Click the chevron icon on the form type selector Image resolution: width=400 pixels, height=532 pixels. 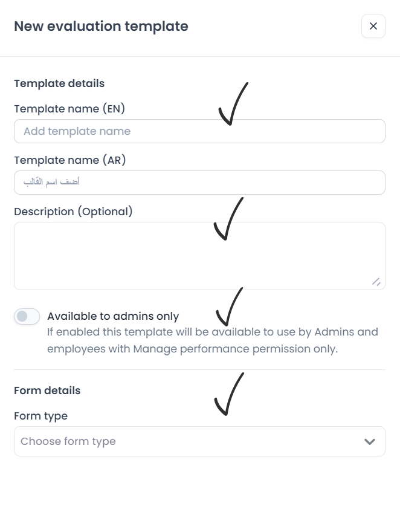coord(370,441)
